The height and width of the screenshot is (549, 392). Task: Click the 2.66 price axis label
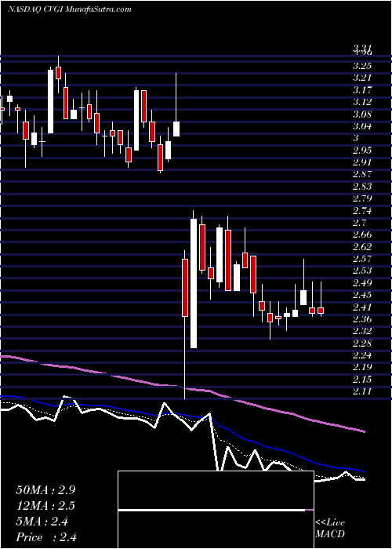[x=362, y=235]
